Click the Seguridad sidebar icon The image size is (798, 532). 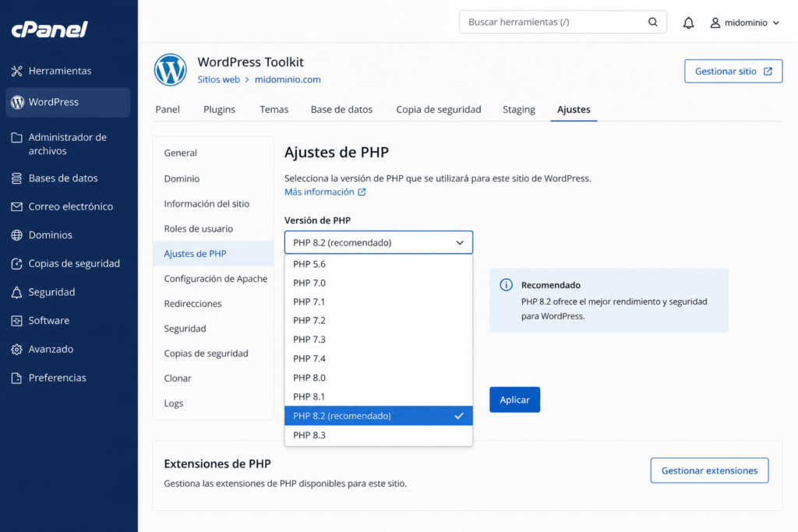pyautogui.click(x=17, y=292)
